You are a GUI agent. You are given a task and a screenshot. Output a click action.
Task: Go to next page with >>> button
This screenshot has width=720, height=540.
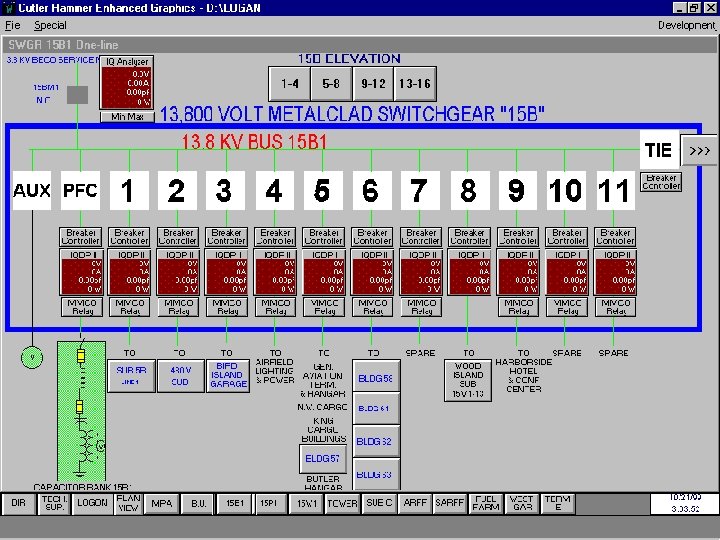[x=699, y=150]
